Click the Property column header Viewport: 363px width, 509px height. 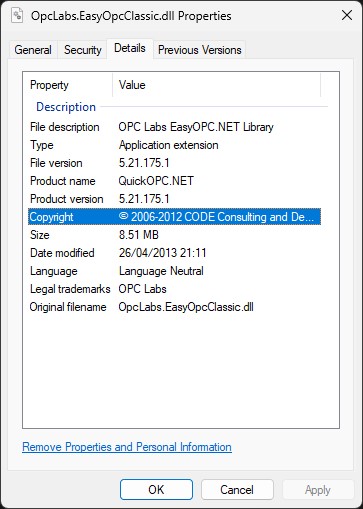pyautogui.click(x=68, y=85)
